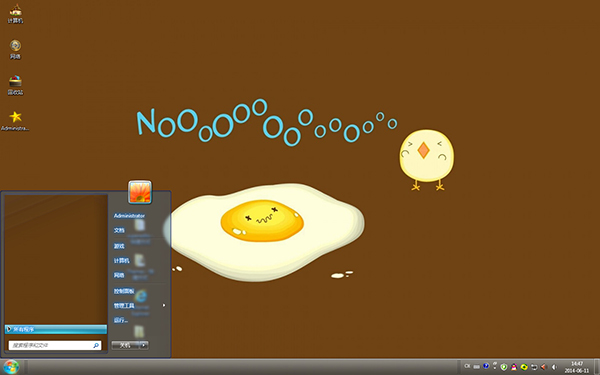Open 计算机 in the Start menu
The width and height of the screenshot is (600, 375).
121,261
